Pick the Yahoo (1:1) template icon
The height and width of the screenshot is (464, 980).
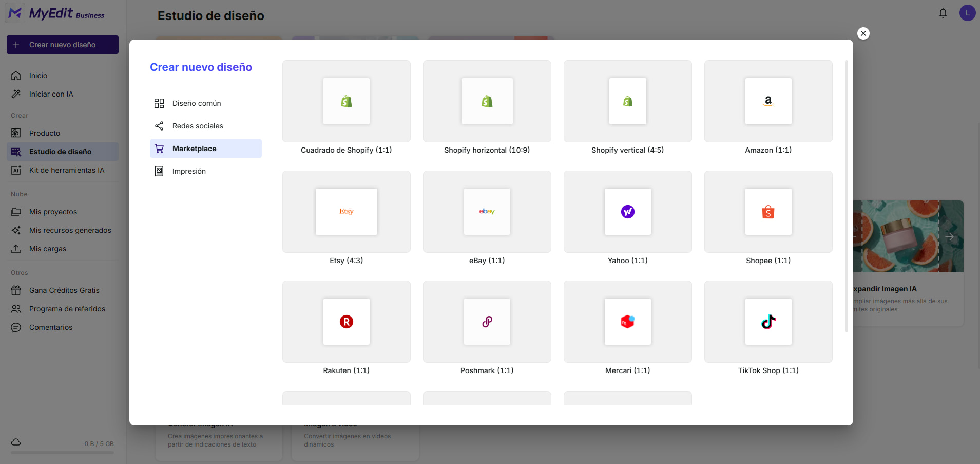tap(628, 212)
